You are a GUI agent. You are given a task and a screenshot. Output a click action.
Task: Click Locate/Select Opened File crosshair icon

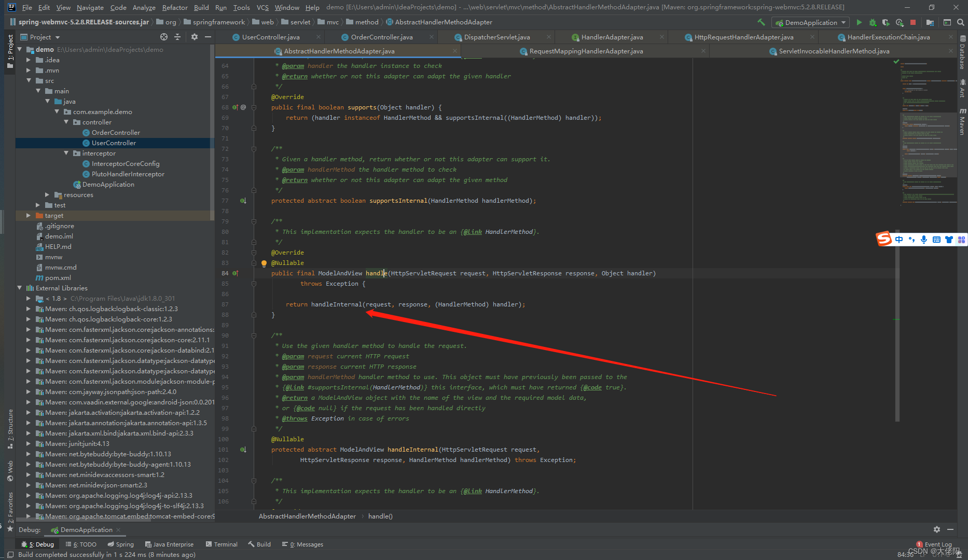click(164, 37)
